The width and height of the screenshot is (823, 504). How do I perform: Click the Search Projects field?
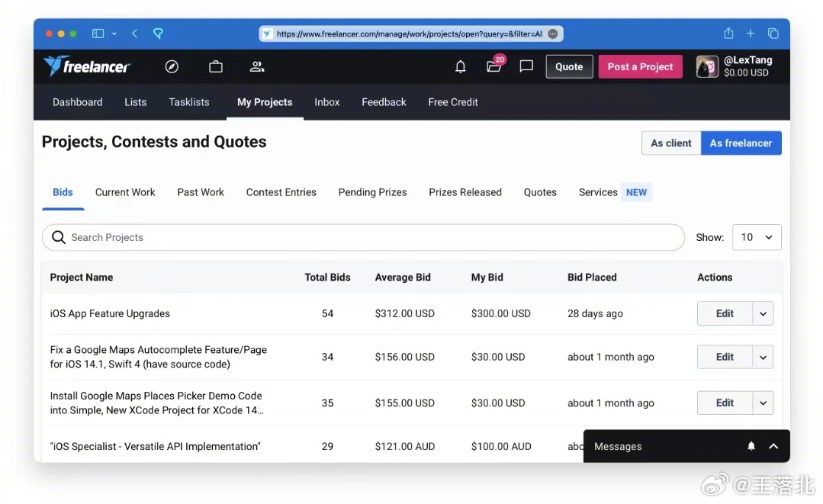click(363, 238)
